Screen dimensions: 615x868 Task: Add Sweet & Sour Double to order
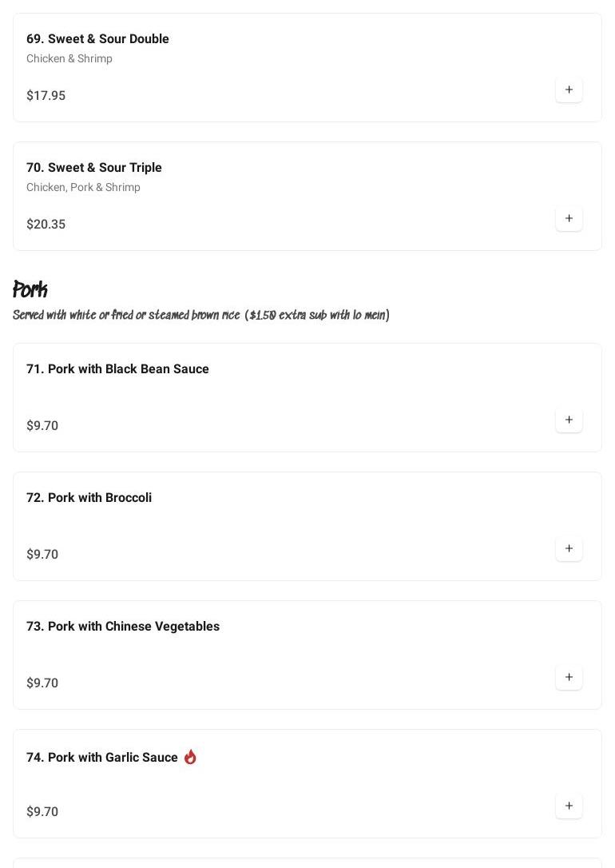[569, 90]
